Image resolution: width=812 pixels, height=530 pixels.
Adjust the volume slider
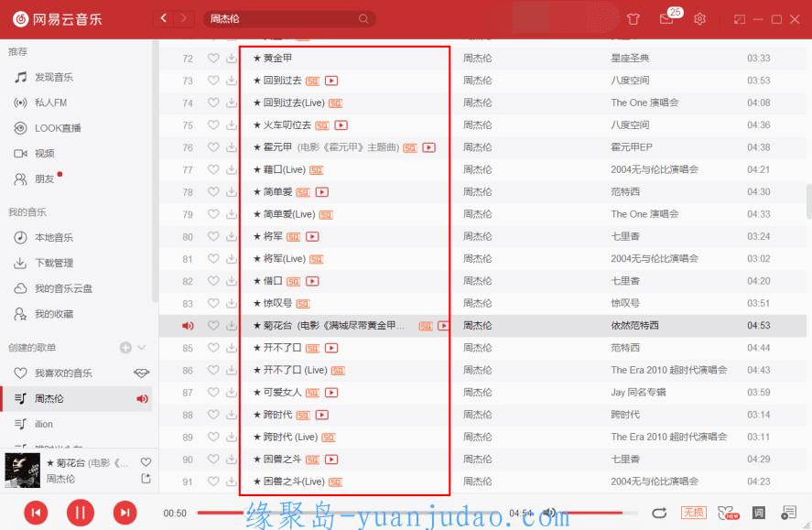click(599, 513)
